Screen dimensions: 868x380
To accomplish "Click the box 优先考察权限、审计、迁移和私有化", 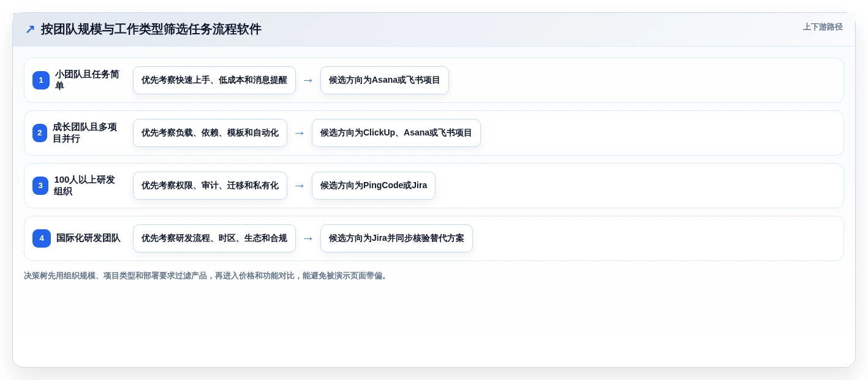I will tap(210, 186).
